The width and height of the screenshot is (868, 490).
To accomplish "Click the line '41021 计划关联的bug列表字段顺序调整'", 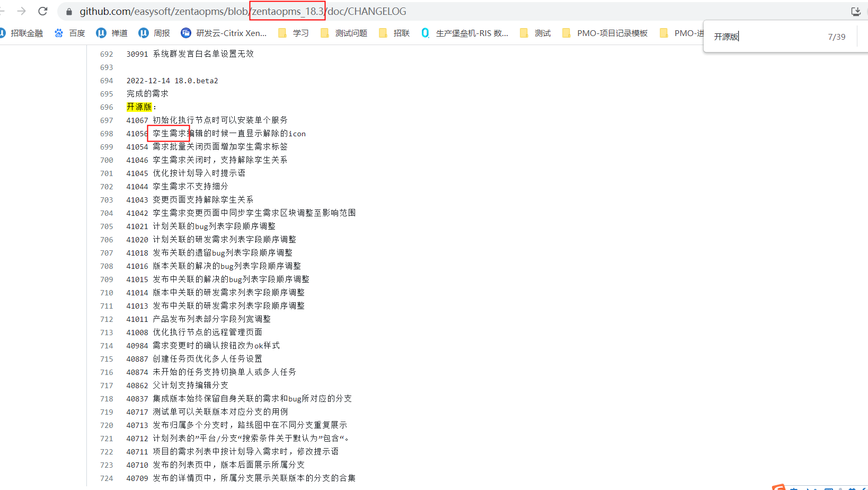I will click(x=201, y=226).
